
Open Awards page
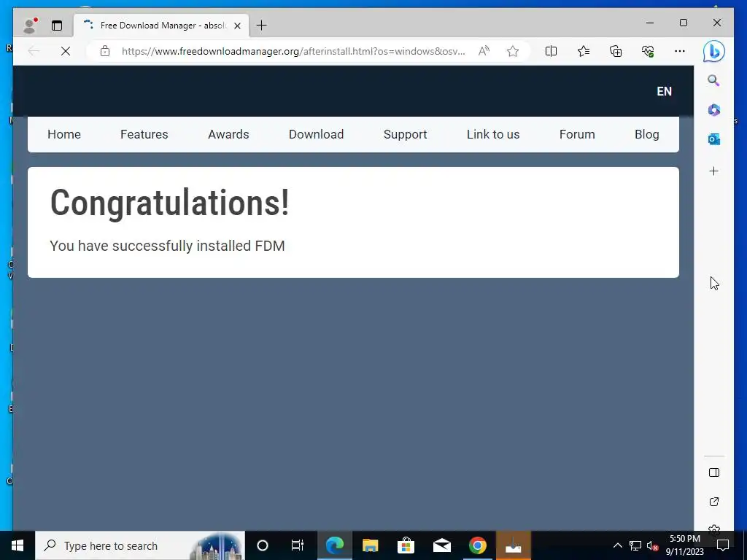click(x=228, y=134)
